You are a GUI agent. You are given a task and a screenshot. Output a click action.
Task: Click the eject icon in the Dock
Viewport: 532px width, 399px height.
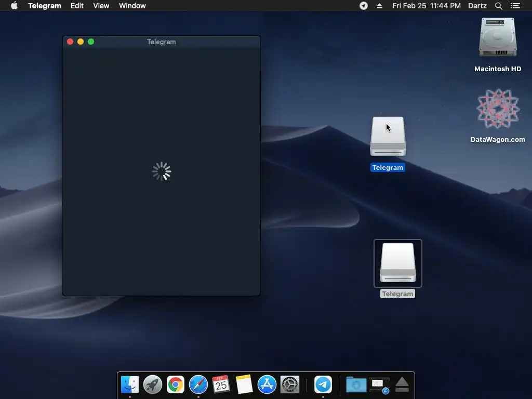click(402, 384)
